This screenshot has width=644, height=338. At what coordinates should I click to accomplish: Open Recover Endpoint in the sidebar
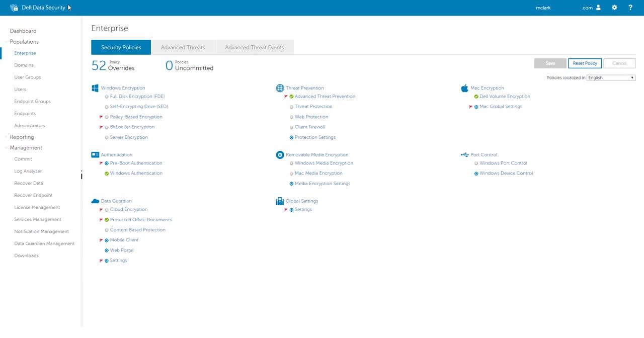tap(33, 196)
